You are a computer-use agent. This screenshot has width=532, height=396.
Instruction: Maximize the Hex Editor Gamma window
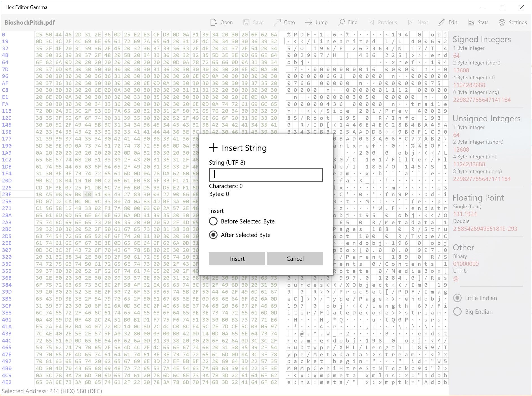pyautogui.click(x=502, y=7)
